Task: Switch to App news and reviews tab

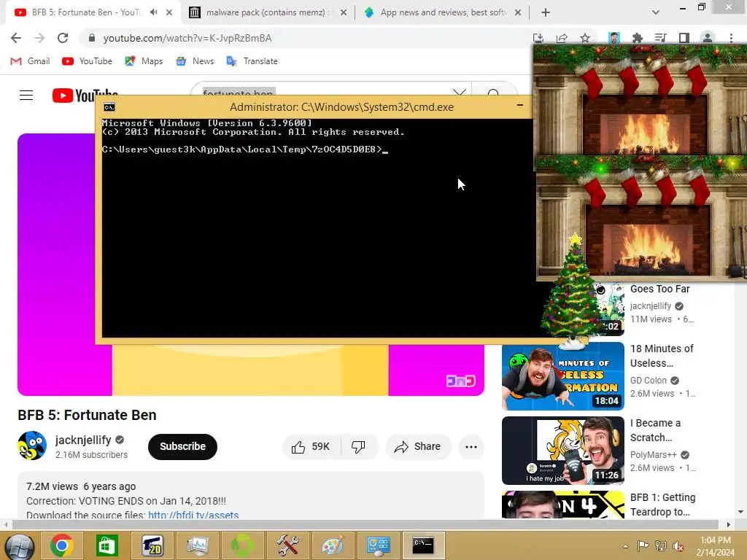Action: 443,12
